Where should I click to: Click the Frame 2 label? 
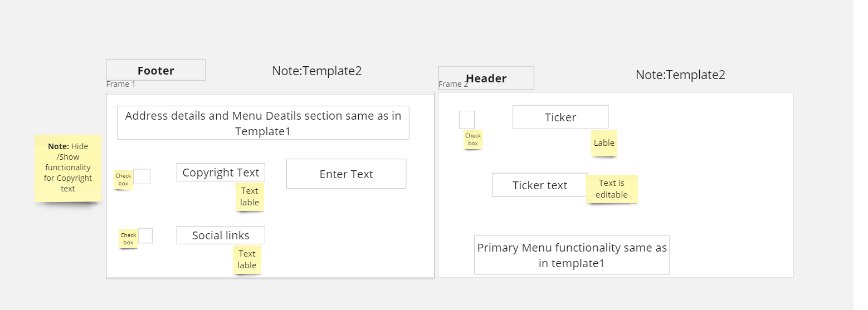tap(453, 84)
